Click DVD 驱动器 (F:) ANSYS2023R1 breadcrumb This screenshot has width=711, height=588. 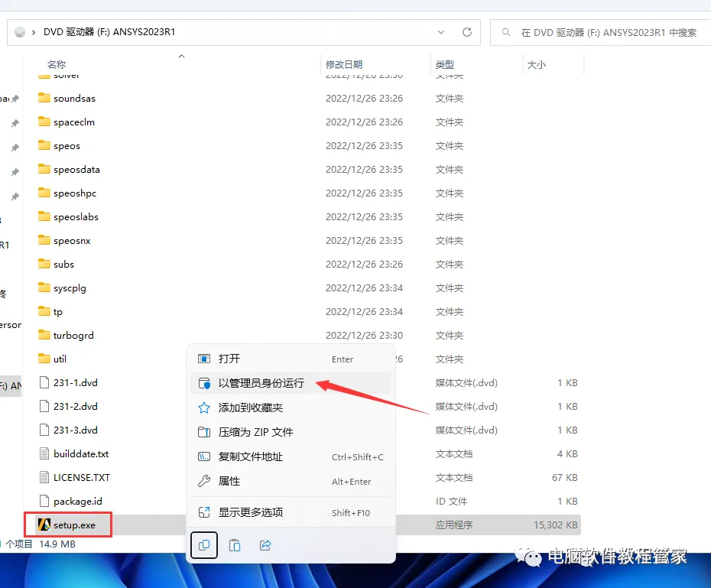[x=109, y=32]
